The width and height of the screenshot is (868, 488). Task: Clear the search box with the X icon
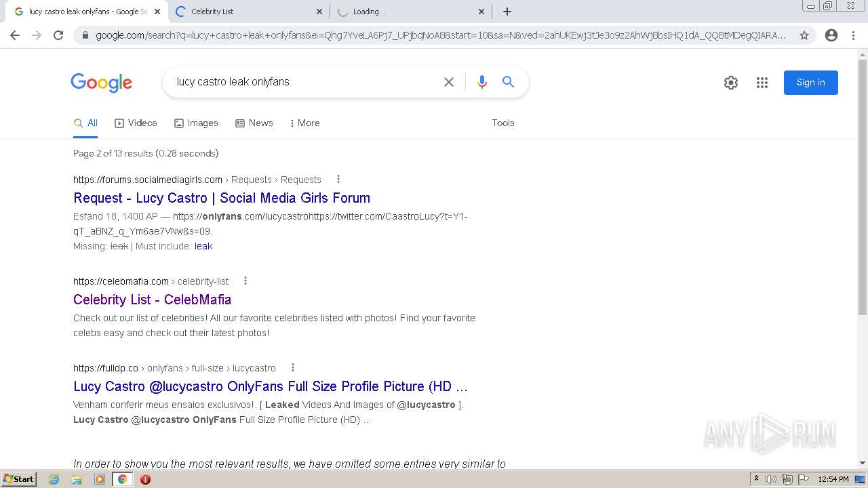point(449,82)
